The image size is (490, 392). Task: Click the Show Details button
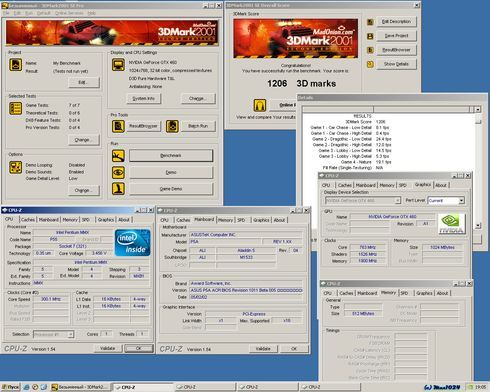coord(396,64)
